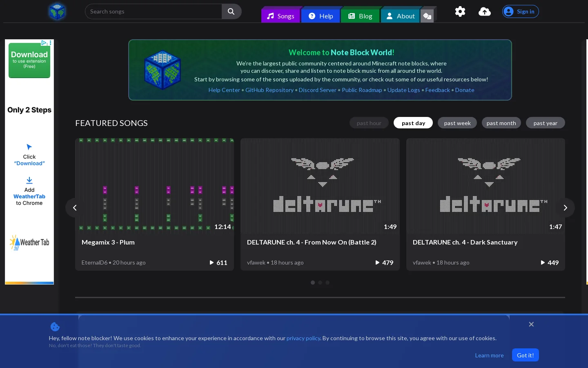Close the cookie banner with the X
Screen dimensions: 588x368
coord(531,324)
